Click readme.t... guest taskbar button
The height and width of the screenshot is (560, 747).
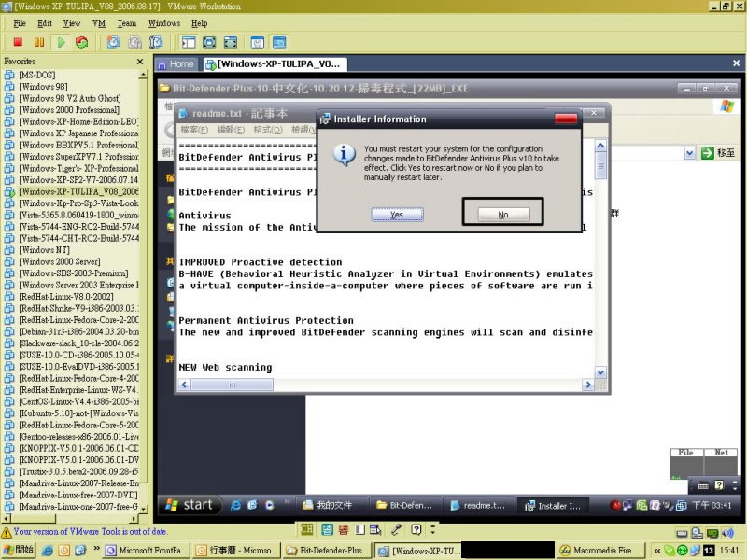click(479, 505)
